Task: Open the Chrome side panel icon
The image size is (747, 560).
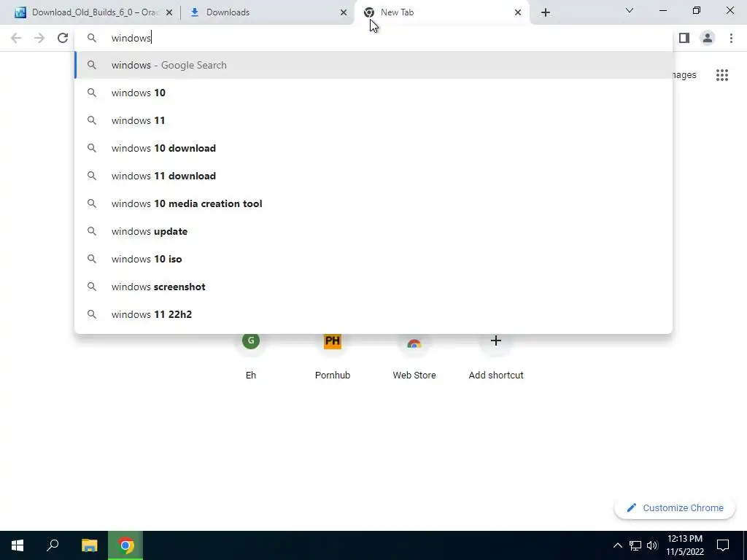Action: point(684,38)
